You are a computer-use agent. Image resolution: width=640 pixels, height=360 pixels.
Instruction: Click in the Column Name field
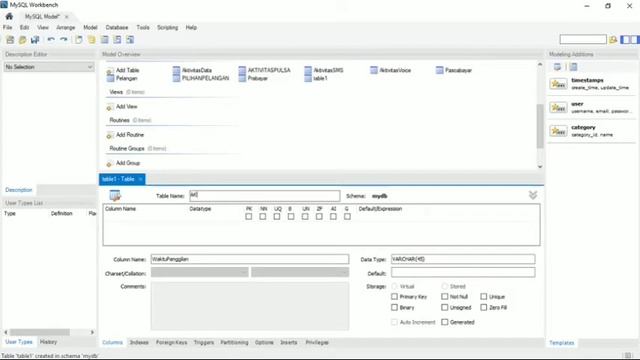(x=250, y=259)
